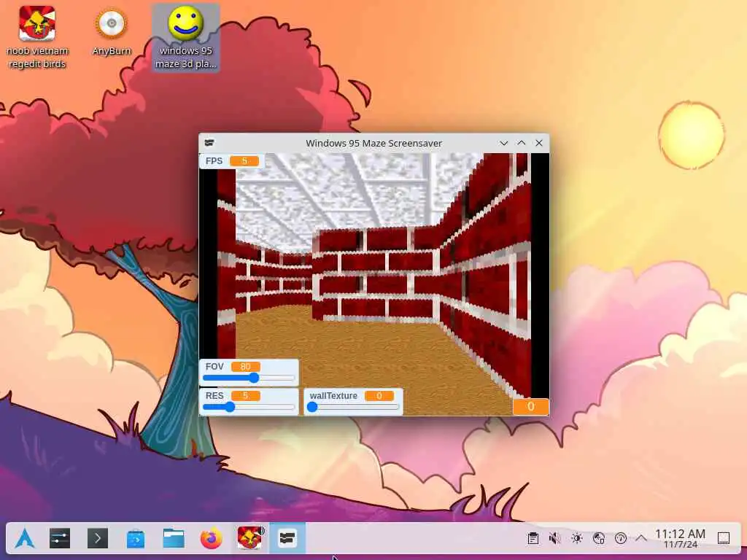
Task: Open the clipboard tray icon
Action: point(533,539)
